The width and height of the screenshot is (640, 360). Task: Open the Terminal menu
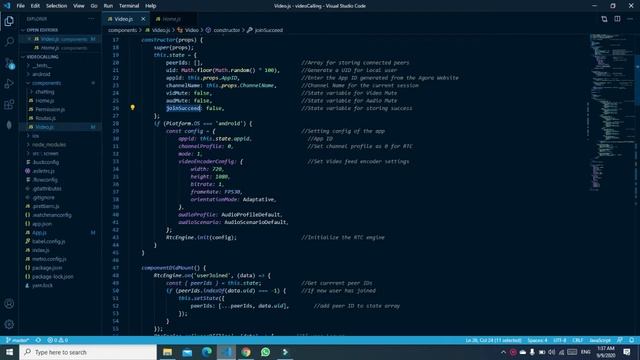pos(129,6)
